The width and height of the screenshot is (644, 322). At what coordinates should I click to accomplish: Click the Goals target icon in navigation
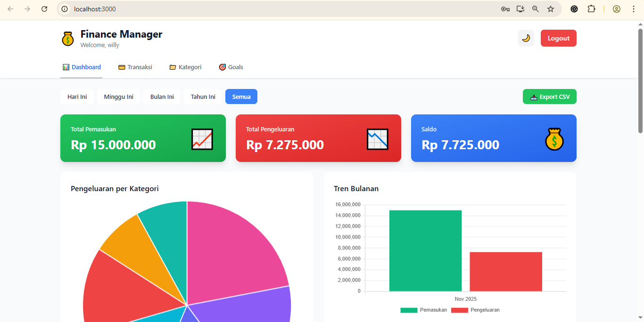point(222,67)
